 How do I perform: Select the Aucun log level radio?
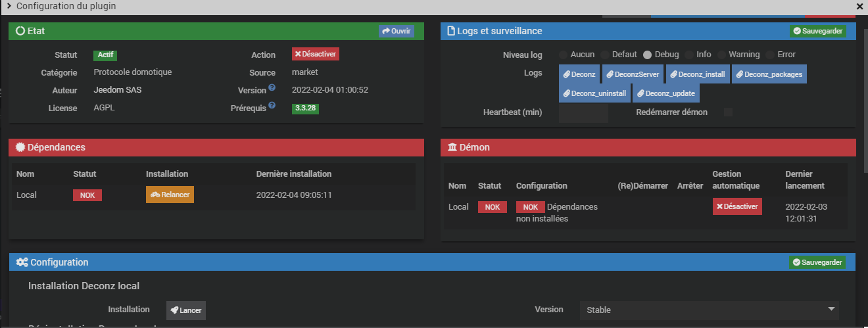[x=564, y=55]
